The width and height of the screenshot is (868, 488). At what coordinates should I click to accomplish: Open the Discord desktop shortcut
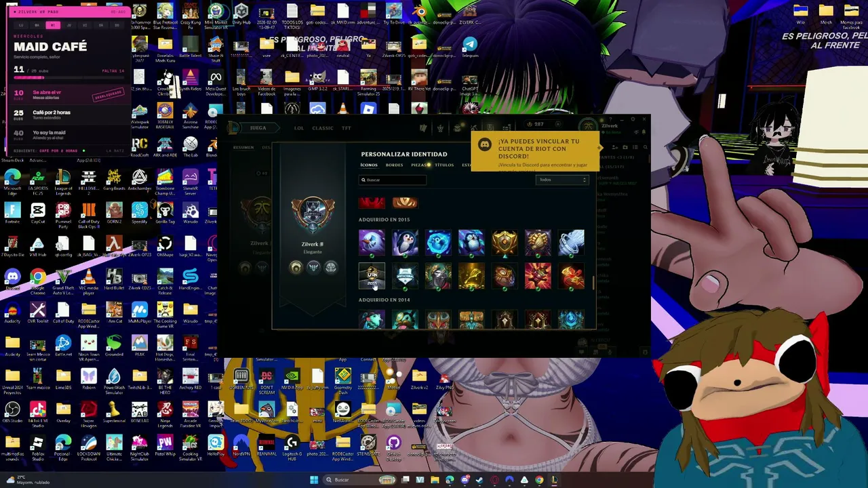12,280
